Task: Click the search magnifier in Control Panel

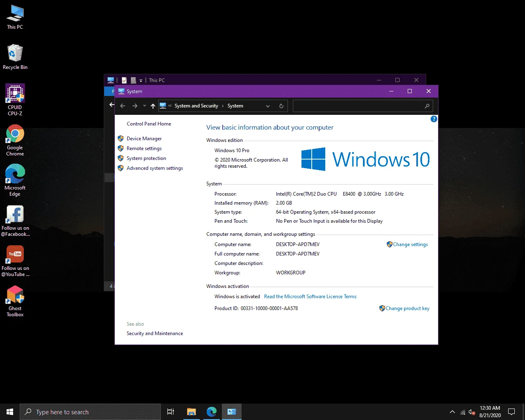Action: pyautogui.click(x=427, y=106)
